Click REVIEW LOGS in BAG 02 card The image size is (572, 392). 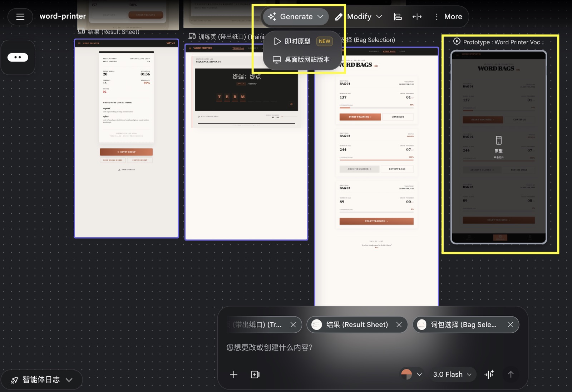coord(397,169)
